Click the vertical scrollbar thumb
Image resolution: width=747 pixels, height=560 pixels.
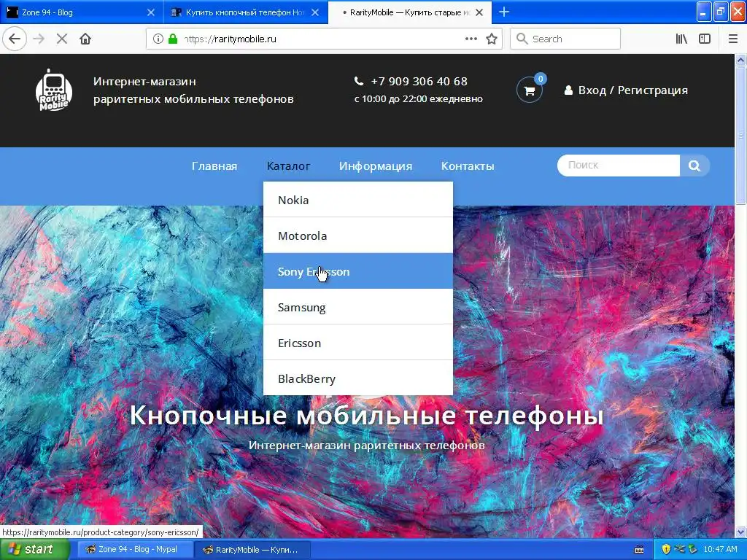click(740, 136)
